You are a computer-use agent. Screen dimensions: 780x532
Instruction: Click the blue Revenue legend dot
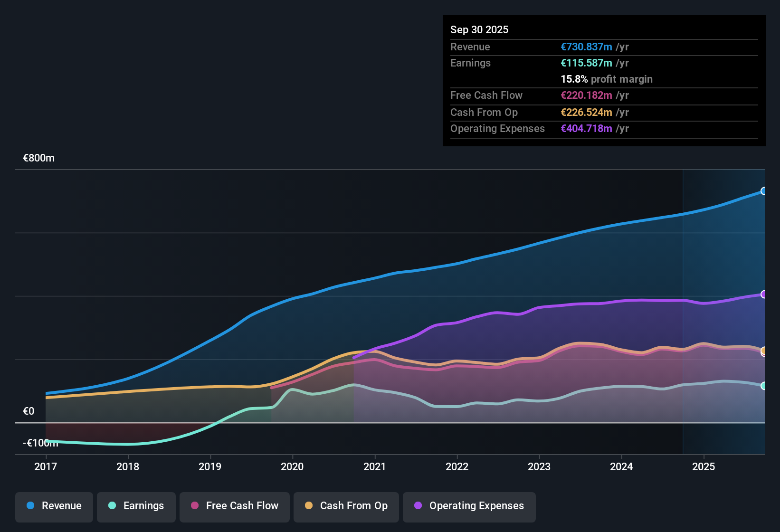click(30, 505)
